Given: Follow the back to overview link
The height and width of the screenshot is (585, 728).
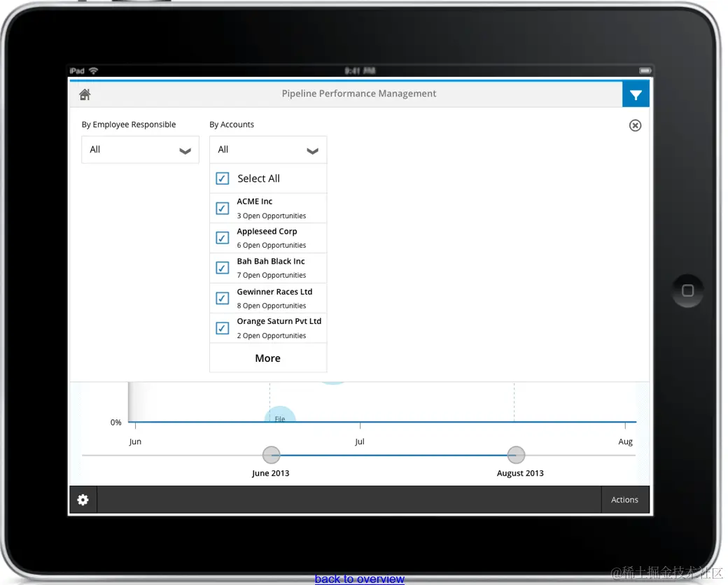Looking at the screenshot, I should click(359, 579).
